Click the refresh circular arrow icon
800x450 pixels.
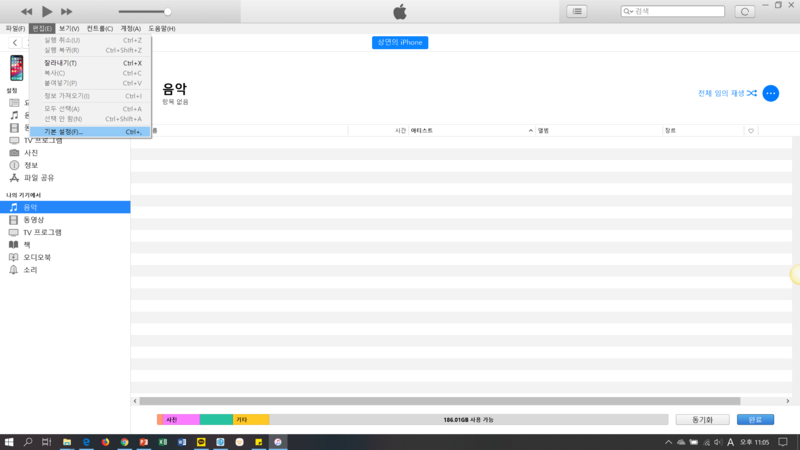pos(744,11)
